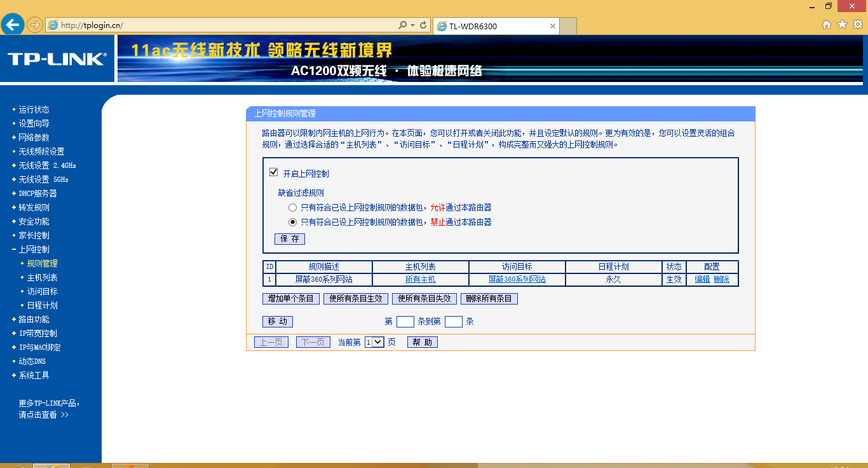Select the 访问目标 submenu item
Viewport: 868px width, 468px height.
coord(42,291)
